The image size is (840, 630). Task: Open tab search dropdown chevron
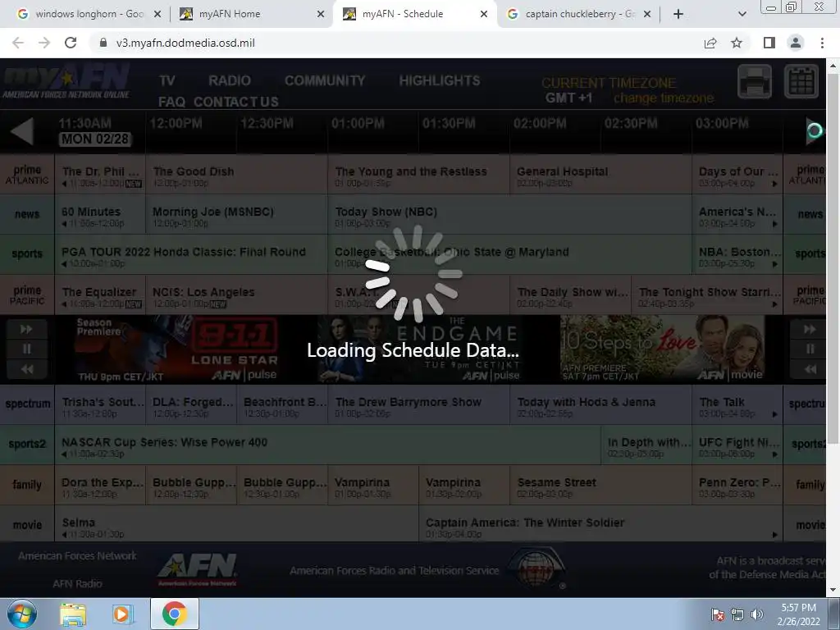coord(742,14)
